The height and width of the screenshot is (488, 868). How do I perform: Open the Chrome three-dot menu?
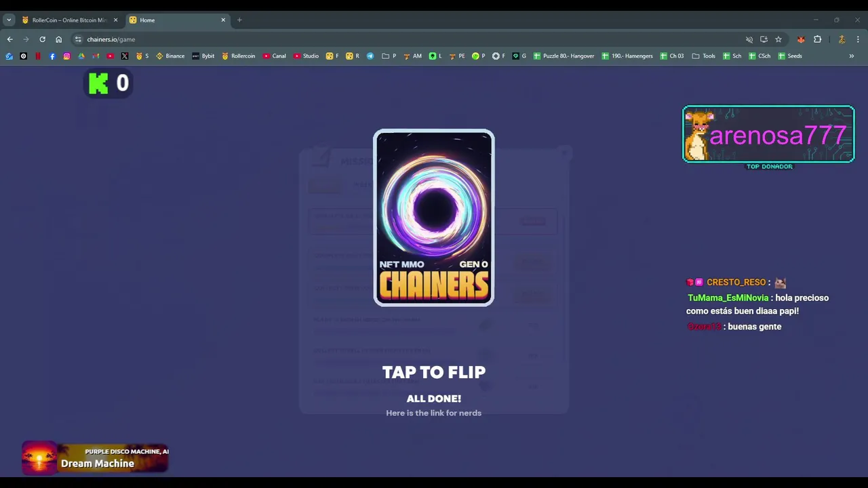858,39
